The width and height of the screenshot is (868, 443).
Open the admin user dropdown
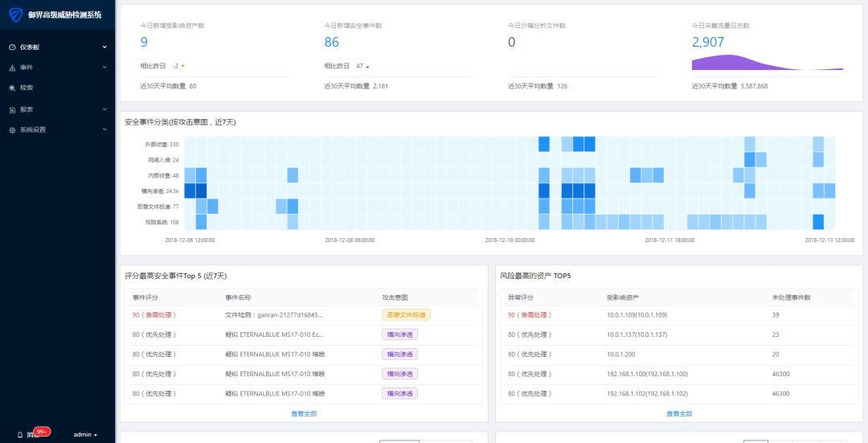click(85, 435)
